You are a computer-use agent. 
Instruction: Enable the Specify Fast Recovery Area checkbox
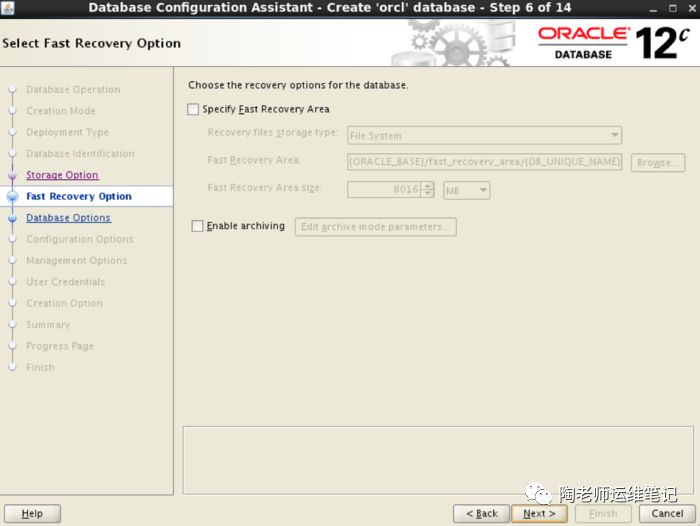pyautogui.click(x=193, y=109)
